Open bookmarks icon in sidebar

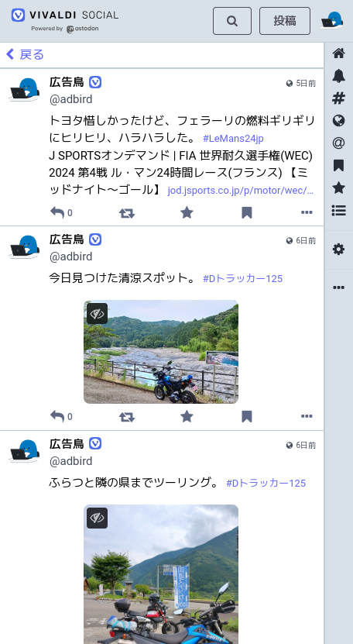coord(338,166)
